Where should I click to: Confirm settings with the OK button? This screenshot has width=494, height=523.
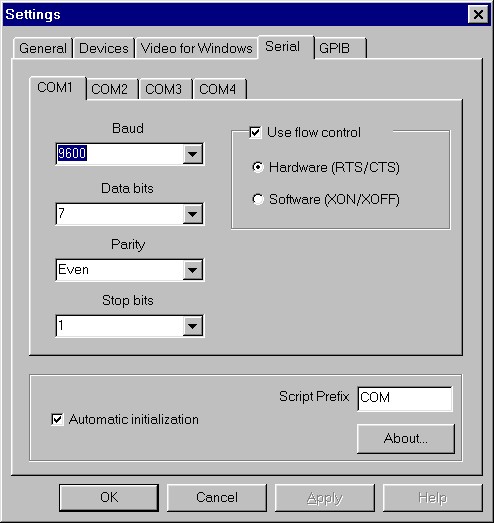pos(109,497)
